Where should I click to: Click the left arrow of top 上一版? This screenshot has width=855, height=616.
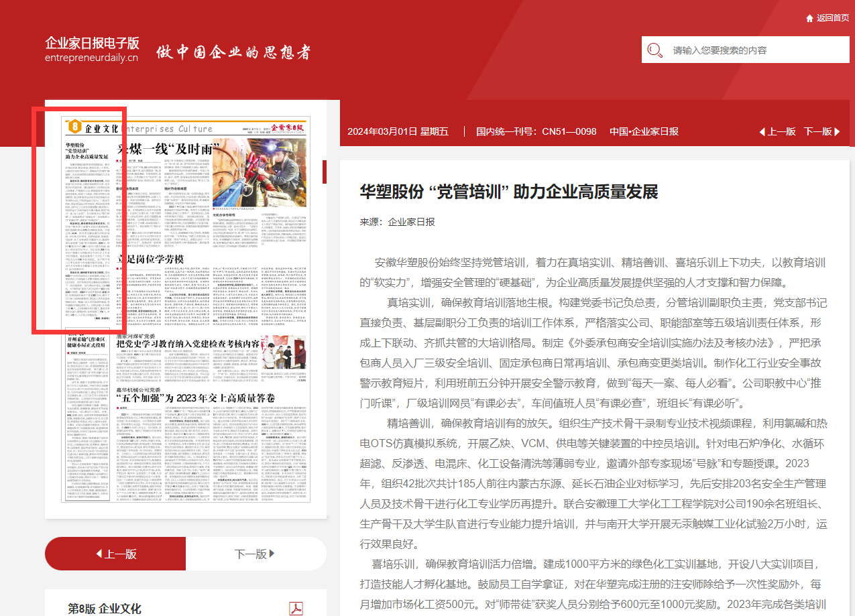tap(762, 131)
